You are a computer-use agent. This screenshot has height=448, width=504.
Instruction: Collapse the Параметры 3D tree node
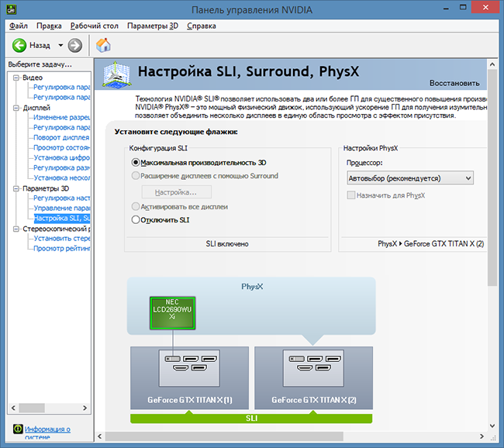[16, 188]
